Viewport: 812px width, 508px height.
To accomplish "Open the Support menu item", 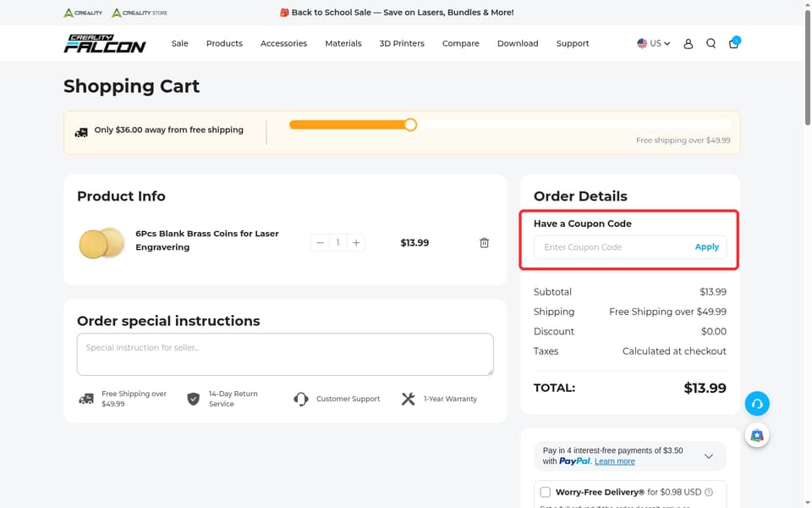I will 573,43.
